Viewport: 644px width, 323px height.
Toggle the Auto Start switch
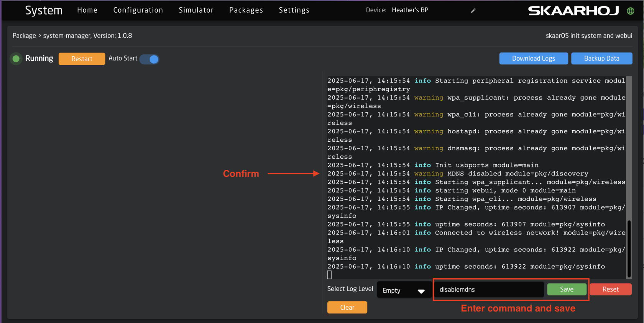(x=149, y=59)
